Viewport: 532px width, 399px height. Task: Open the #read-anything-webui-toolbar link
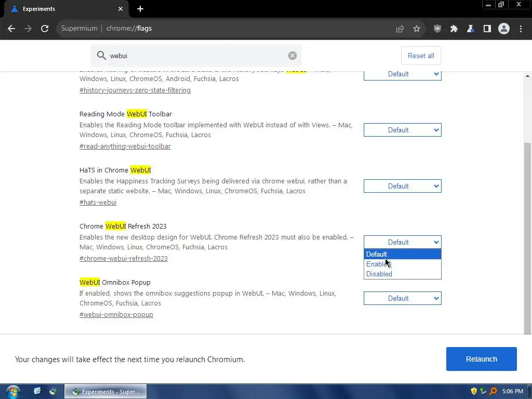(125, 146)
